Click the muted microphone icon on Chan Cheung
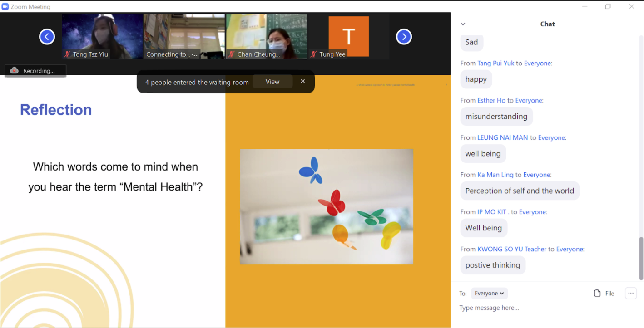The width and height of the screenshot is (644, 328). click(x=232, y=54)
